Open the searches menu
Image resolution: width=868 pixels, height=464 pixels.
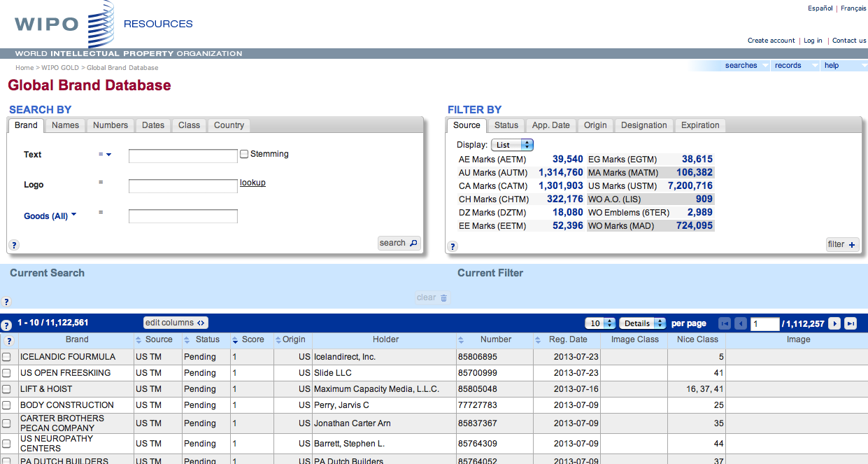(746, 66)
